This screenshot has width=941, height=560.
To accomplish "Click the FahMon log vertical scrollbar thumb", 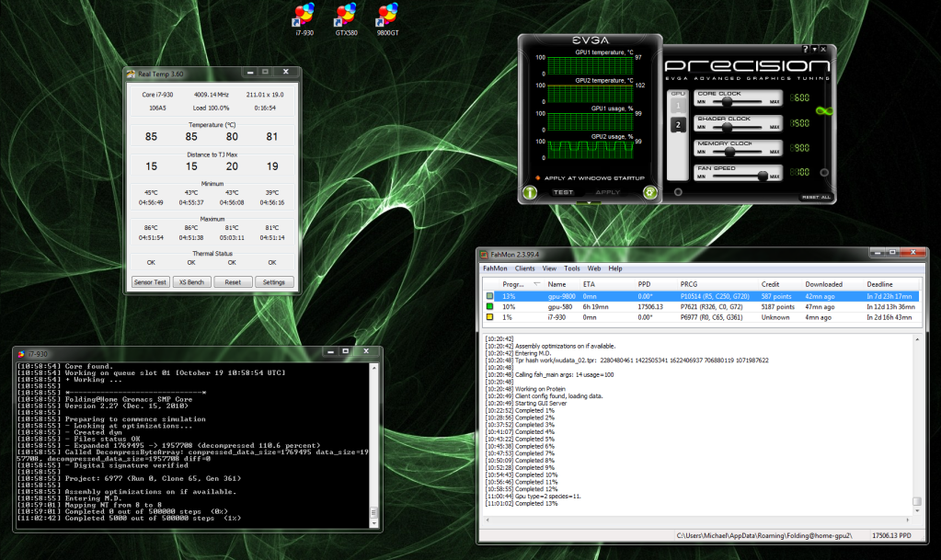I will click(916, 501).
